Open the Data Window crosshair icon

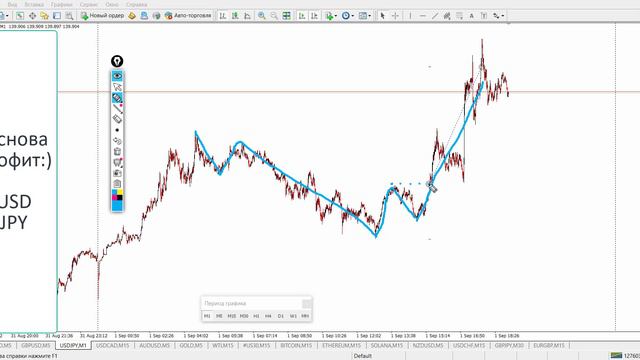pyautogui.click(x=32, y=16)
